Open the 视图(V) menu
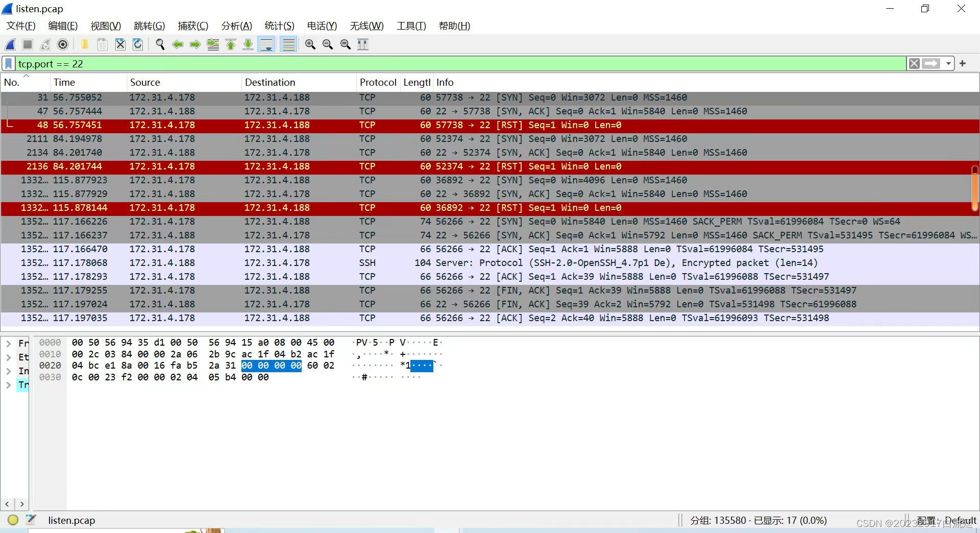 (106, 26)
